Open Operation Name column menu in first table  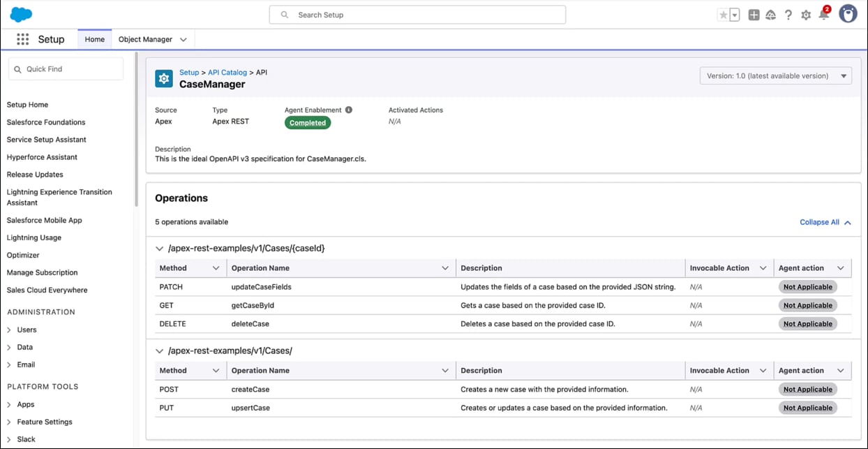point(445,268)
